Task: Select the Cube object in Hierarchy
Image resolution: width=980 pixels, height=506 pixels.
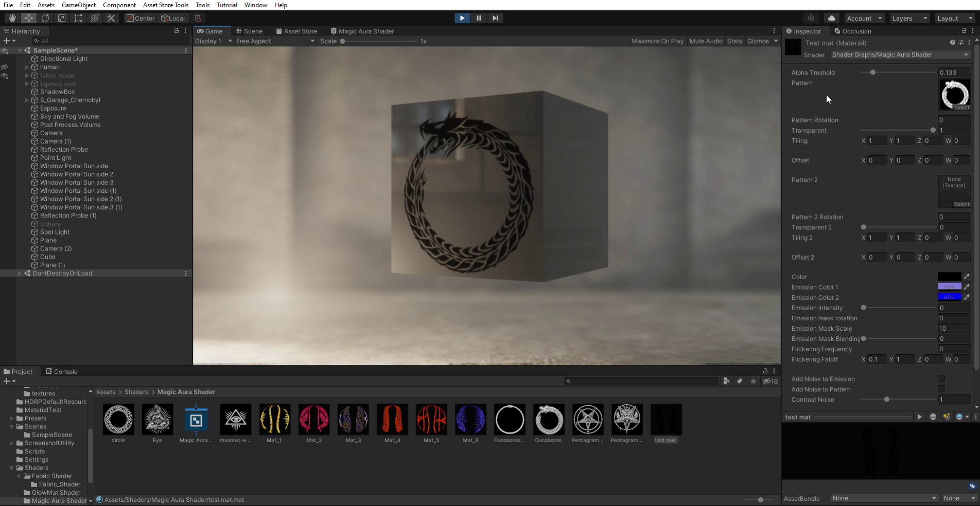Action: (47, 257)
